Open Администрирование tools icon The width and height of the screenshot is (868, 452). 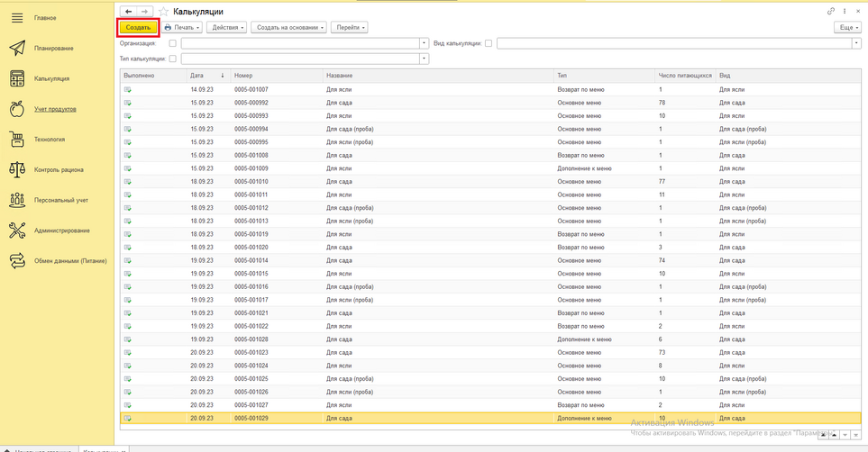pos(16,231)
